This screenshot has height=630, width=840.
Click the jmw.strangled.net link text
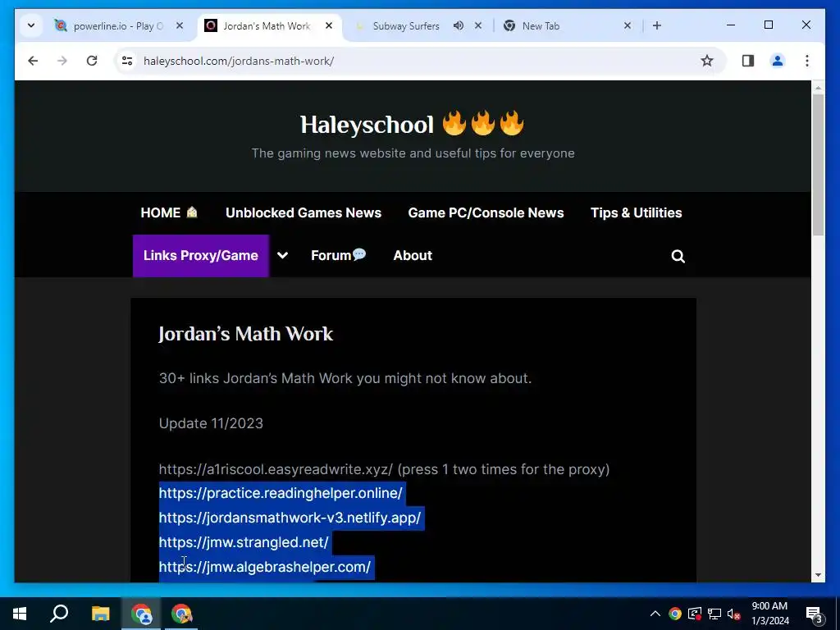click(x=244, y=542)
